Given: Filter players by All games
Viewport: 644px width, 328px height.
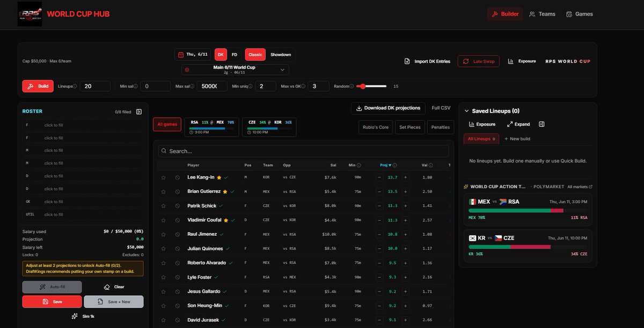Looking at the screenshot, I should tap(167, 124).
